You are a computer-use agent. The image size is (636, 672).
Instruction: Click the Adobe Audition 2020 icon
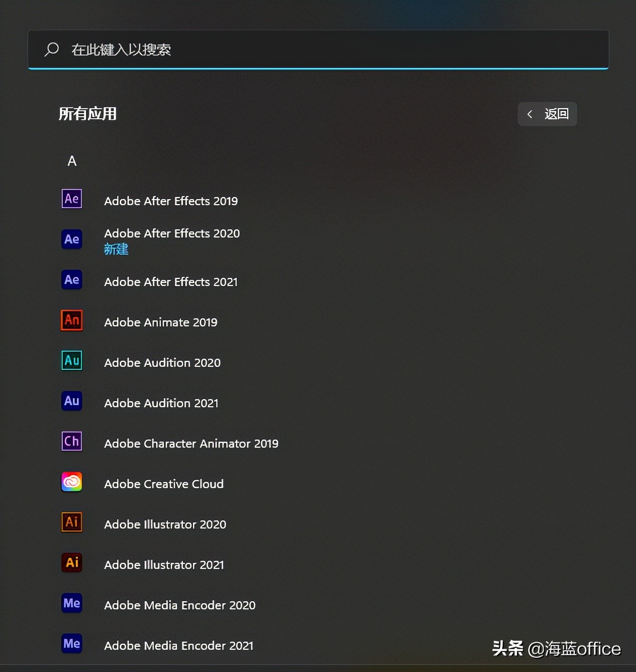pyautogui.click(x=72, y=360)
